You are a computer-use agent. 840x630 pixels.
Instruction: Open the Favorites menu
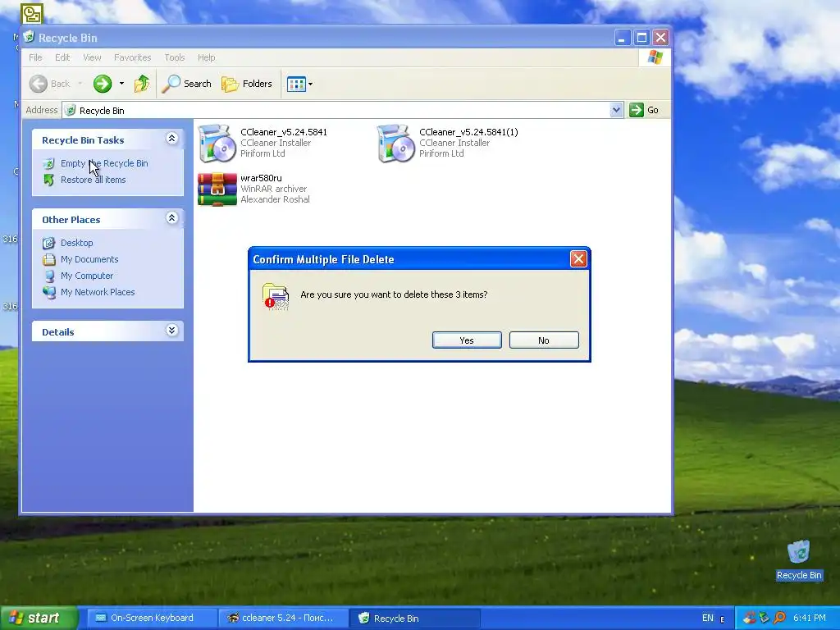click(x=132, y=57)
